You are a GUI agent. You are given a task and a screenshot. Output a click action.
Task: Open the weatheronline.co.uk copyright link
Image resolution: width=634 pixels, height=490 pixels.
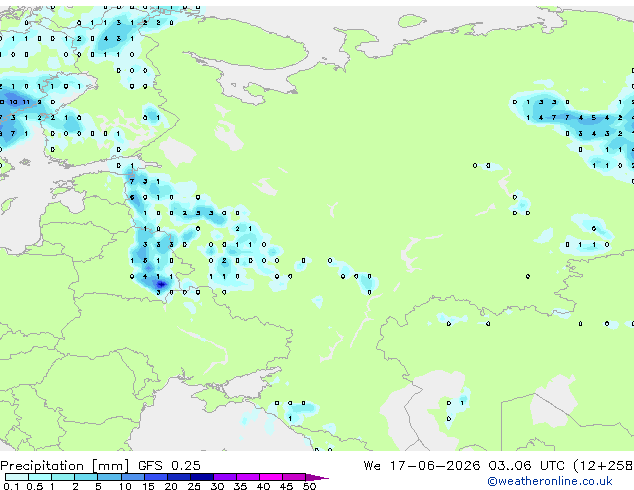[x=550, y=481]
